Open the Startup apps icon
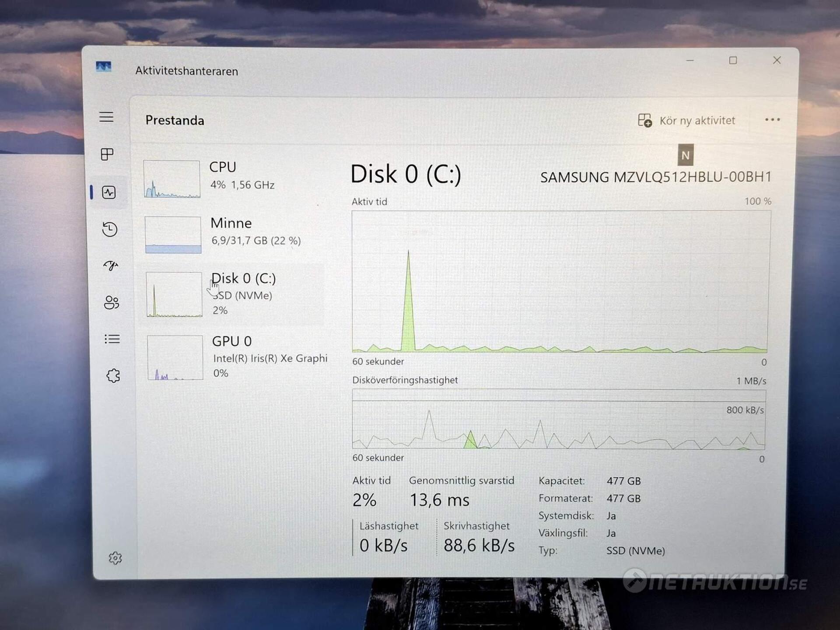 [111, 266]
